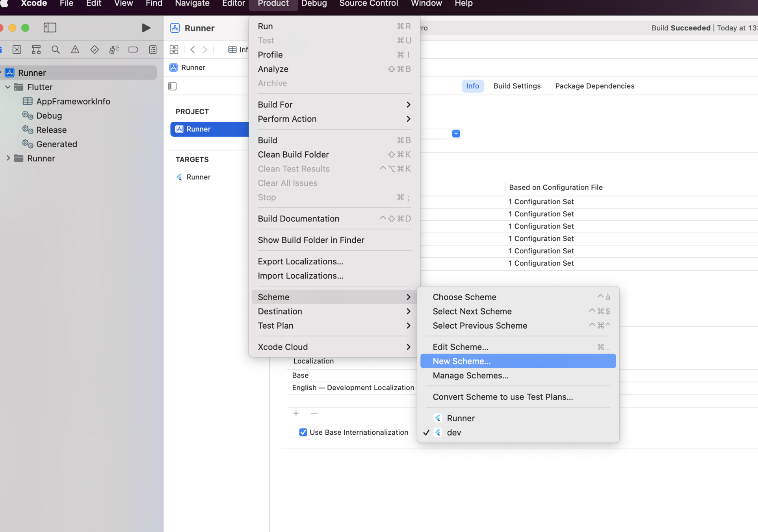Viewport: 758px width, 532px height.
Task: Toggle the navigator sidebar icon
Action: (x=50, y=28)
